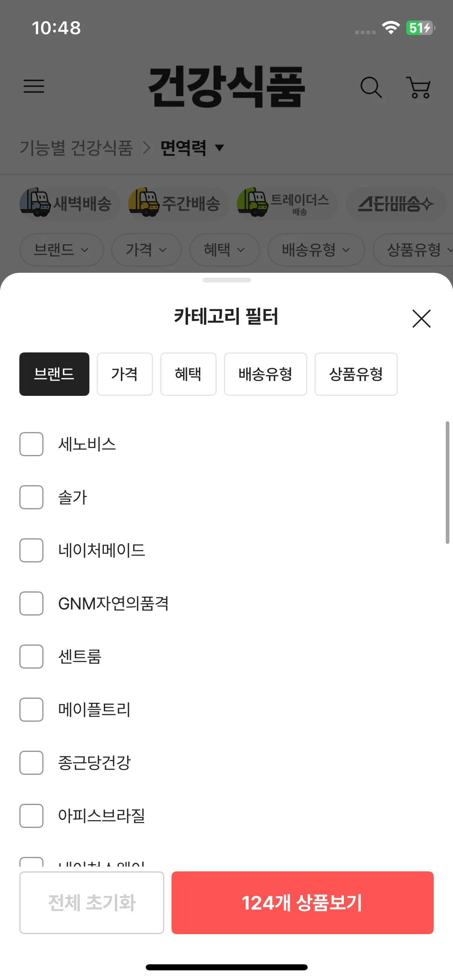Enable the 종근당건강 brand checkbox

tap(31, 763)
